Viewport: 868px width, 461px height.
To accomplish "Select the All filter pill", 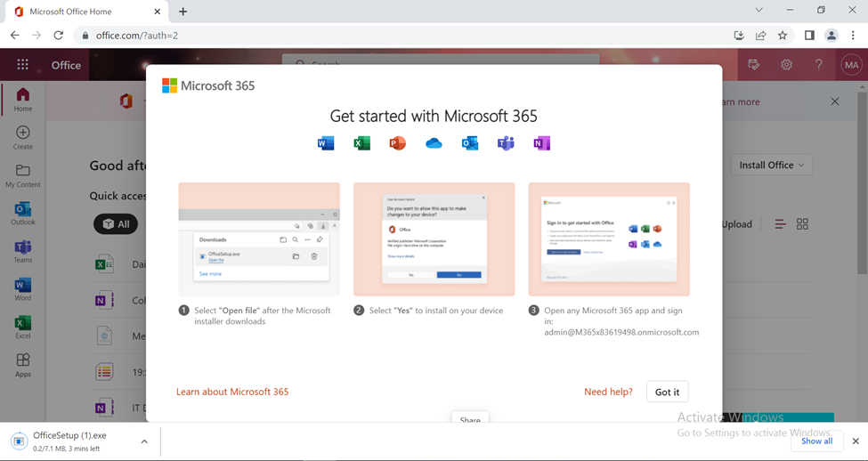I will 116,224.
